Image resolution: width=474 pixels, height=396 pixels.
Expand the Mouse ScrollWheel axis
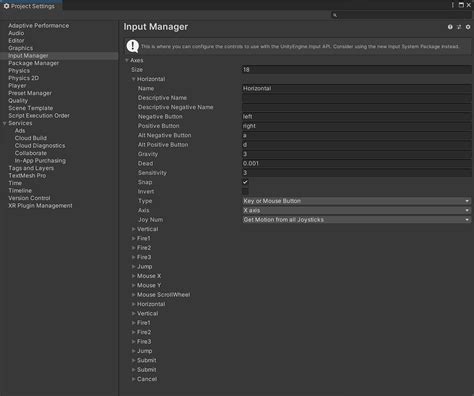[x=134, y=295]
